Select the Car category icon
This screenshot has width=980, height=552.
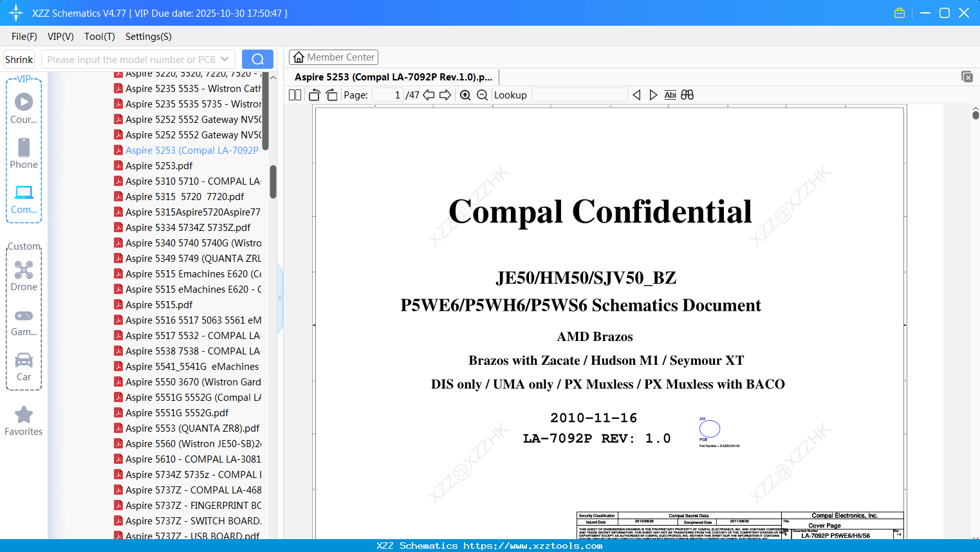pos(24,367)
